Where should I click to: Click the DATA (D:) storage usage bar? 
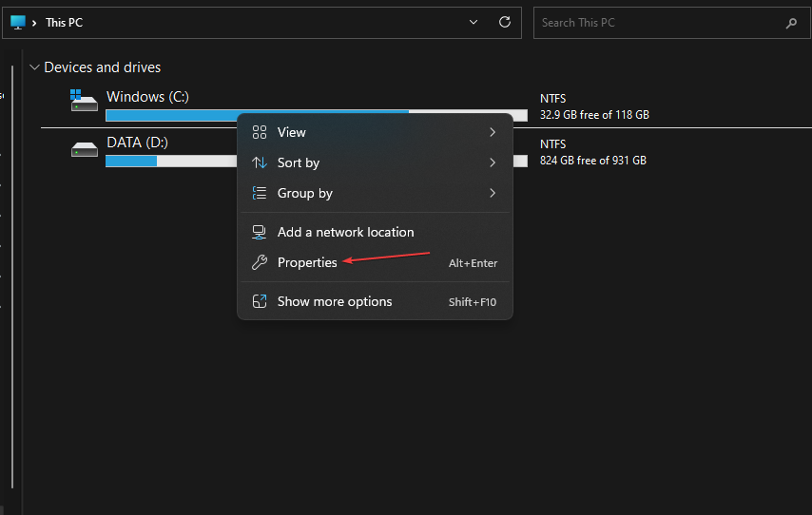pos(317,161)
